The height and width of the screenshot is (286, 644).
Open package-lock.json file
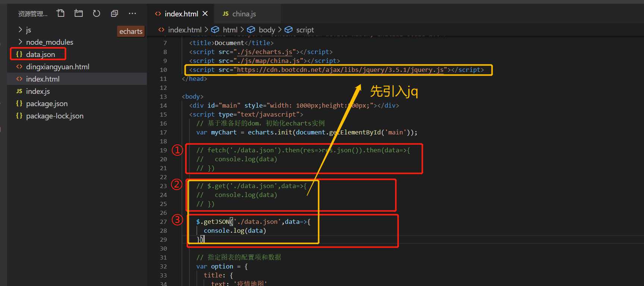(x=54, y=116)
